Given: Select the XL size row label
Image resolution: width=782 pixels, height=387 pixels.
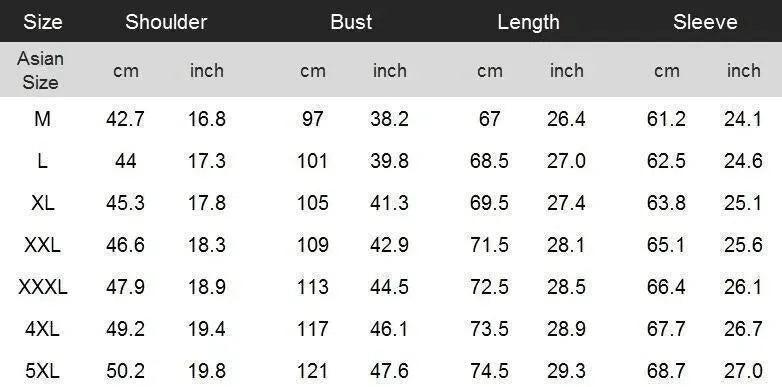Looking at the screenshot, I should click(42, 203).
